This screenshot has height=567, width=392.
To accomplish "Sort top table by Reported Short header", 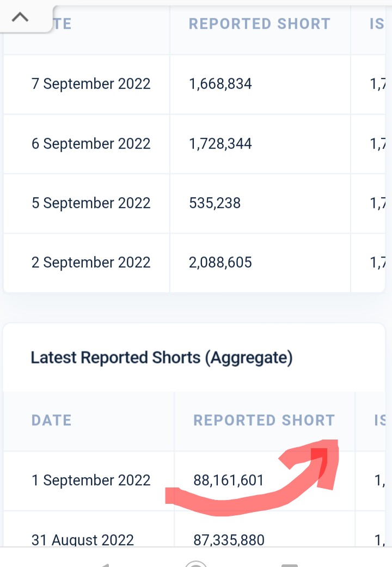I will click(x=260, y=24).
